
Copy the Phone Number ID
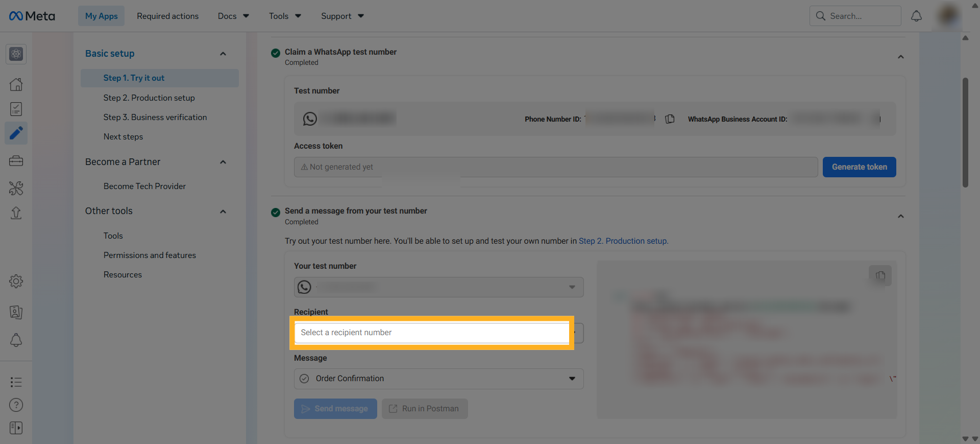(x=670, y=119)
